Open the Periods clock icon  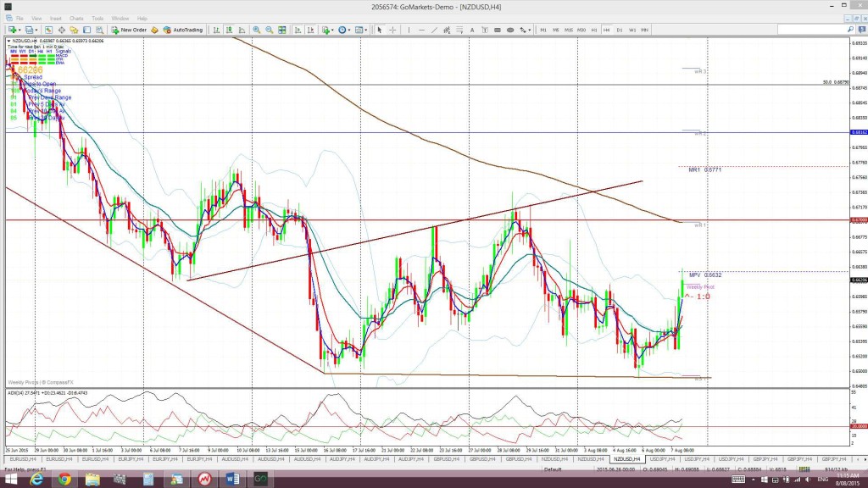click(342, 30)
